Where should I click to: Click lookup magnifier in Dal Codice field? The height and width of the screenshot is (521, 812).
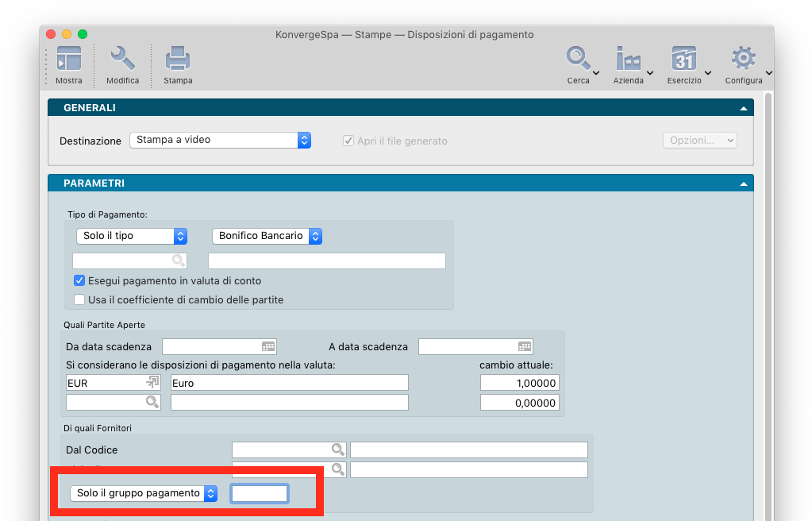[x=338, y=450]
